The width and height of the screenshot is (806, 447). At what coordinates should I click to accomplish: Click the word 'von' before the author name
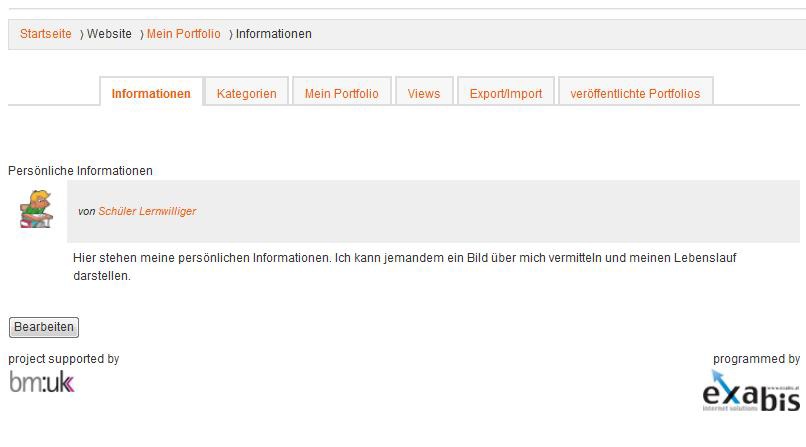[x=86, y=211]
